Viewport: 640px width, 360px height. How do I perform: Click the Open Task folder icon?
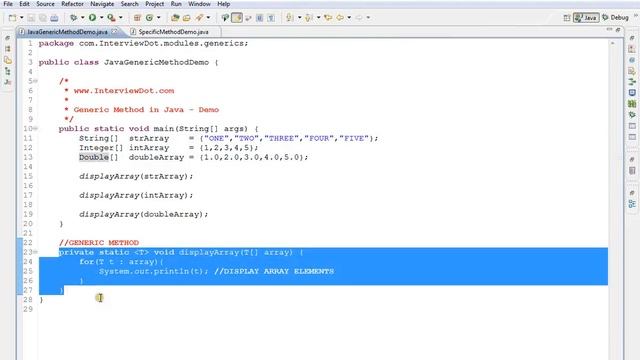coord(187,18)
